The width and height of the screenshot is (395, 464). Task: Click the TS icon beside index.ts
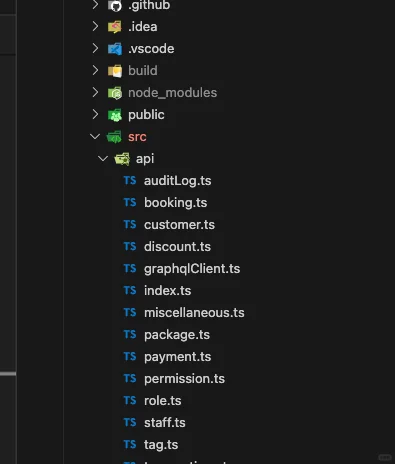pyautogui.click(x=130, y=290)
